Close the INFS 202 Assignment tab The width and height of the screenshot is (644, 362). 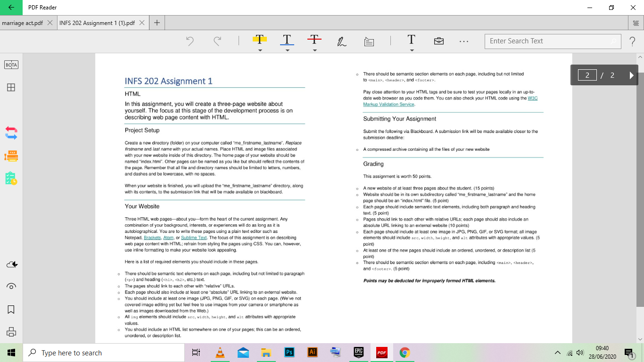(142, 23)
